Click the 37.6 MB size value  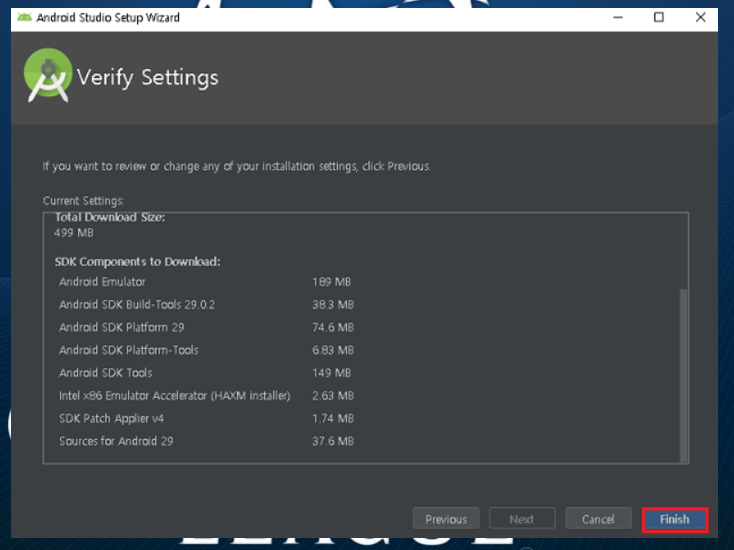point(333,441)
